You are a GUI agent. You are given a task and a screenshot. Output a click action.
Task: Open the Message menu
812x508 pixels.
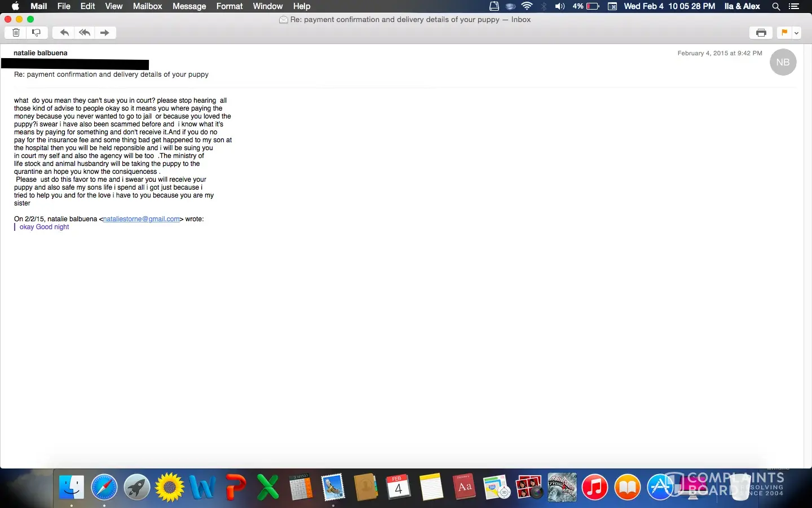tap(189, 6)
